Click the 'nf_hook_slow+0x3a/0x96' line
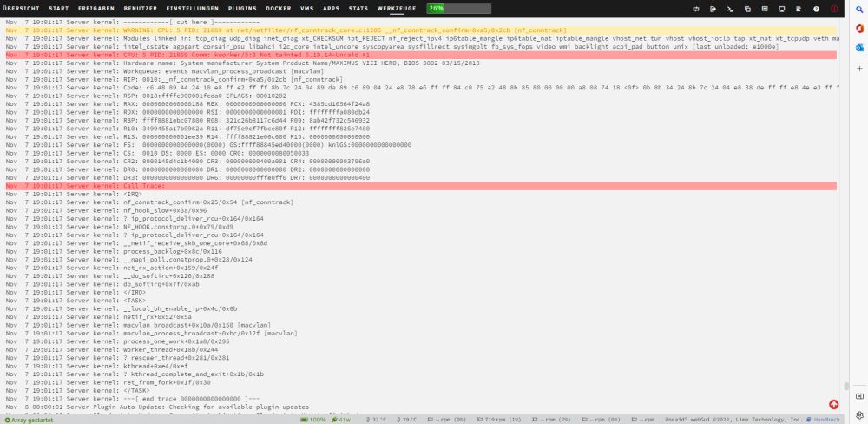The image size is (868, 424). click(106, 210)
